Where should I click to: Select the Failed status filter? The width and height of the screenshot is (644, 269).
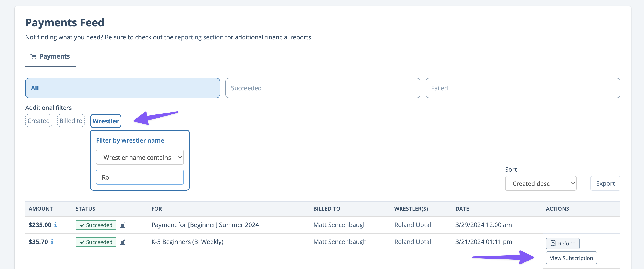click(x=523, y=88)
